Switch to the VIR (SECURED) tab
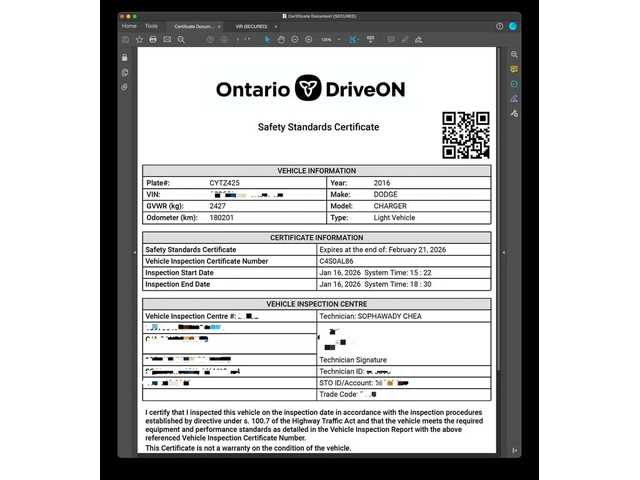Screen dimensions: 640x480 point(254,26)
